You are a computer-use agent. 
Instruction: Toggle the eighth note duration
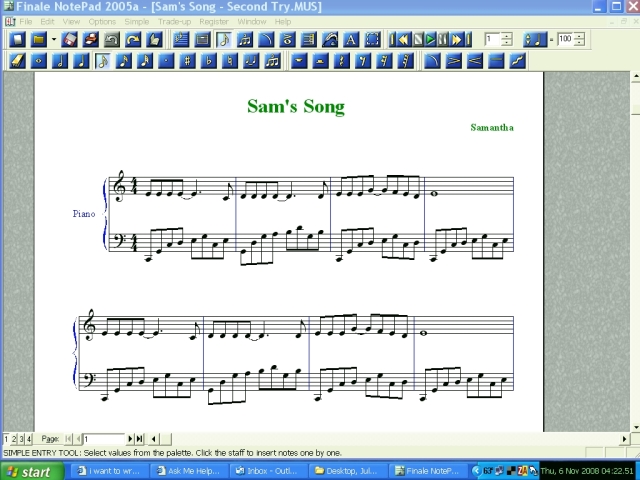pos(102,60)
